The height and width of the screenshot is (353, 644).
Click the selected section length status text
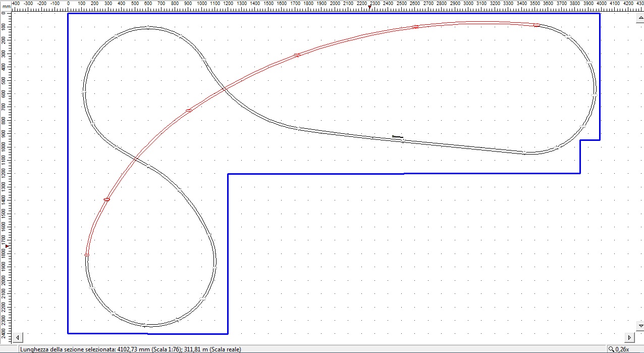point(130,349)
